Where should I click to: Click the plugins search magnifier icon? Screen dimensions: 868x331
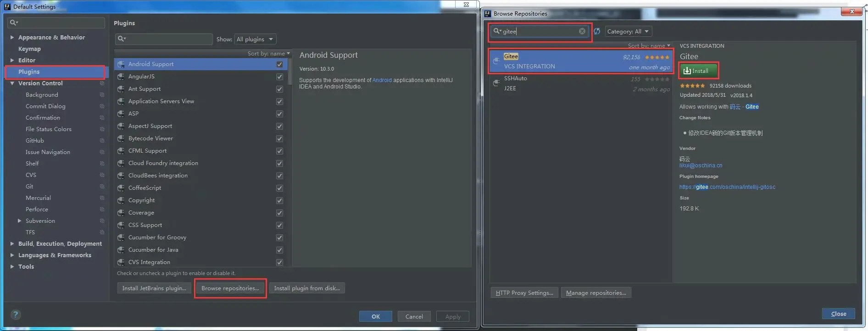point(122,39)
